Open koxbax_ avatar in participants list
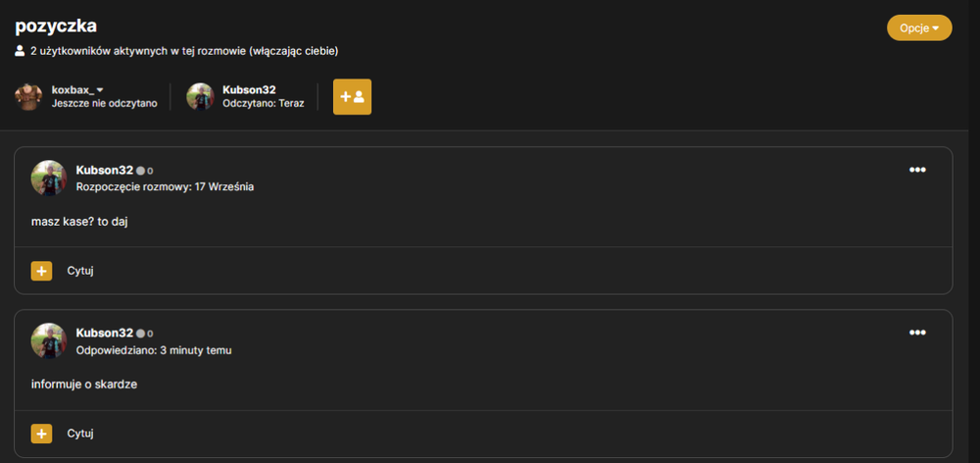The image size is (980, 463). pyautogui.click(x=28, y=97)
